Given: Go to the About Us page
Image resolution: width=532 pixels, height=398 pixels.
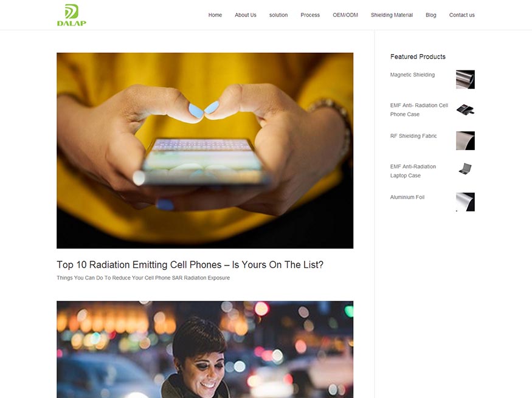Looking at the screenshot, I should [x=246, y=15].
